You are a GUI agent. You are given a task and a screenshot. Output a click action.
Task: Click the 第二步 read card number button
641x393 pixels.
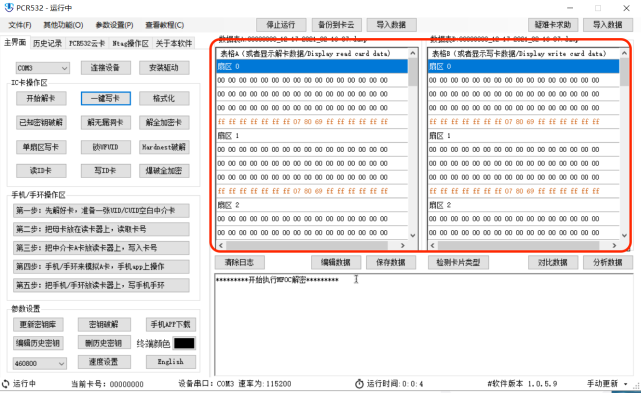[101, 229]
